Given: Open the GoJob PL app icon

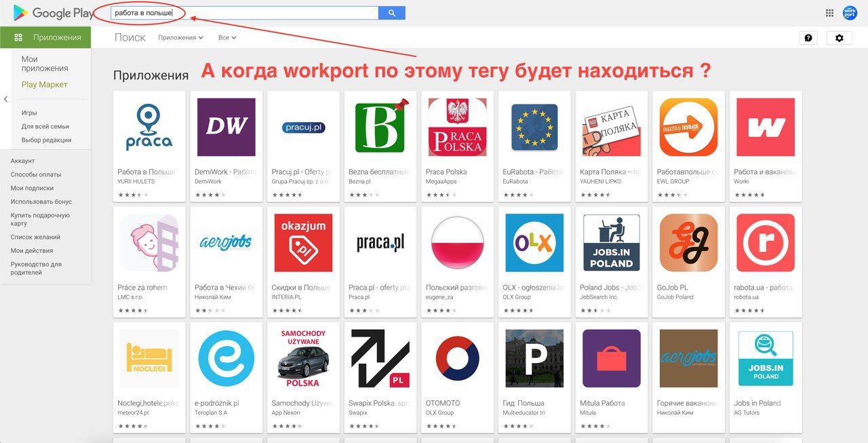Looking at the screenshot, I should pos(688,243).
